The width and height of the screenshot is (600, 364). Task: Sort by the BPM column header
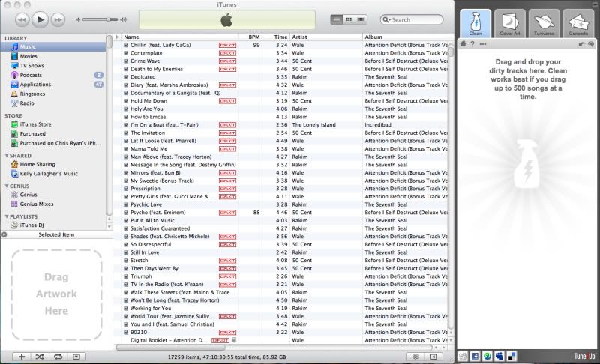click(250, 37)
